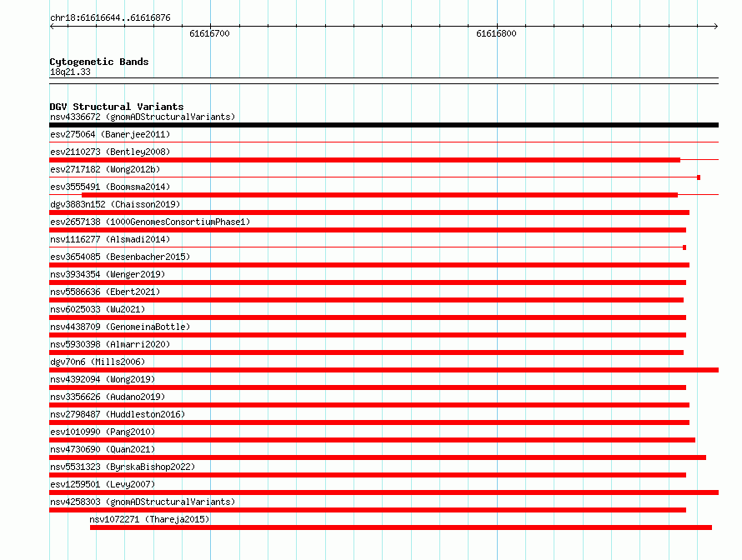Screen dimensions: 742x560
Task: Click the 61616800 ruler position label
Action: (x=496, y=33)
